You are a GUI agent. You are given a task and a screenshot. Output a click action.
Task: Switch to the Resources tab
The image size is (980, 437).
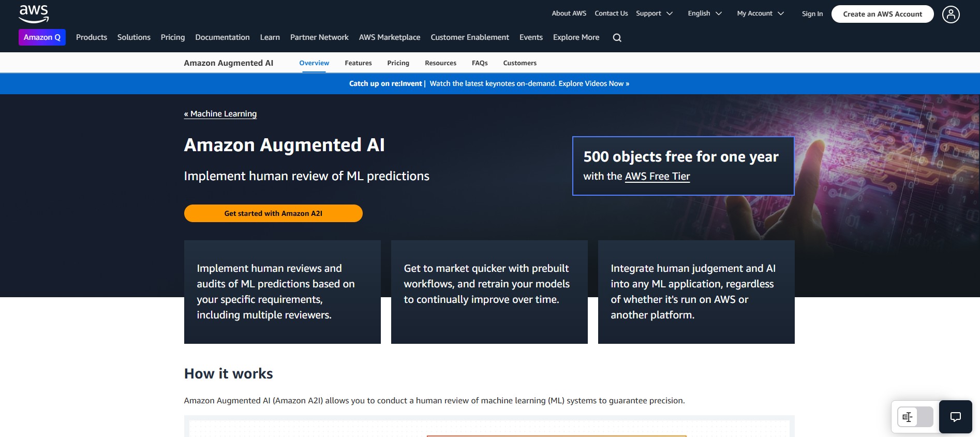(440, 63)
